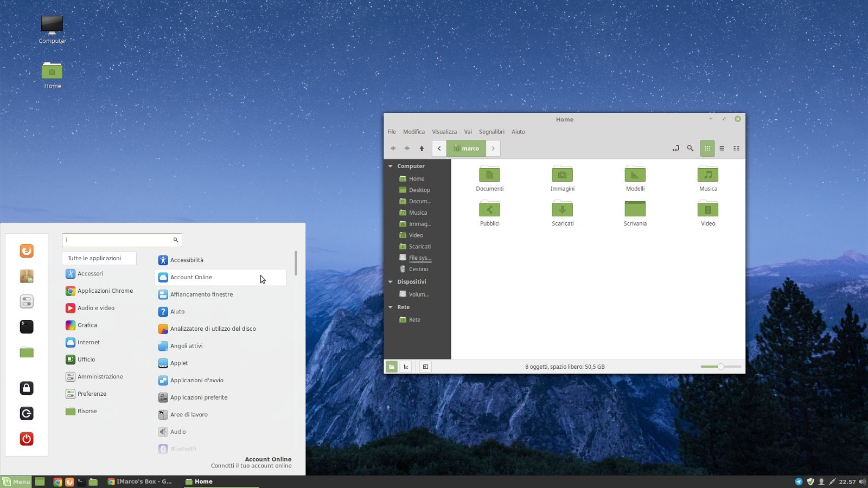Image resolution: width=868 pixels, height=488 pixels.
Task: Click the application menu search field
Action: coord(122,240)
